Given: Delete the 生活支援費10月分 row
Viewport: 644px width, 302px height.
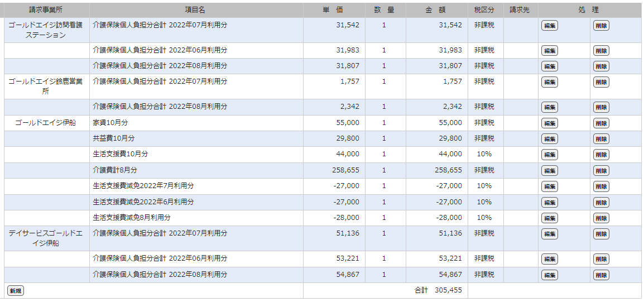Looking at the screenshot, I should pyautogui.click(x=601, y=155).
